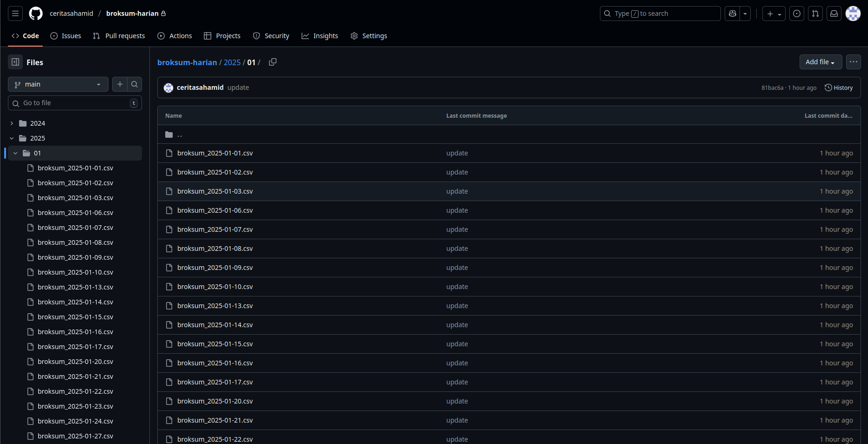Open the notifications inbox icon

(834, 13)
